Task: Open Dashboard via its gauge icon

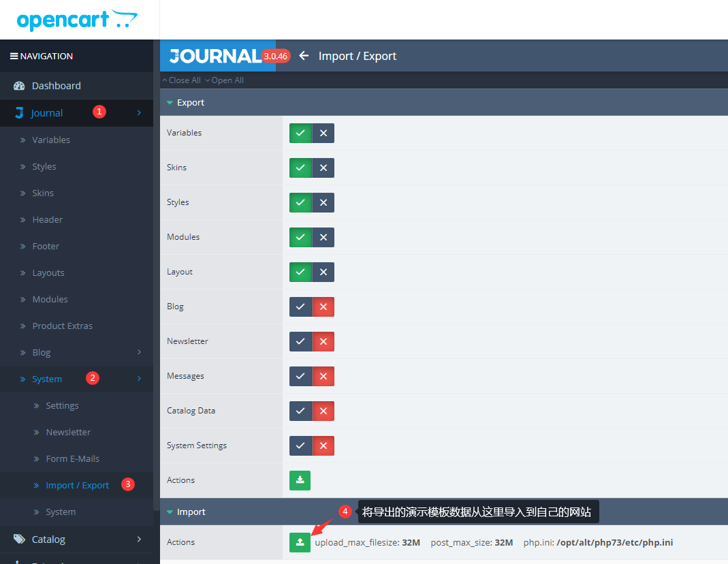Action: pos(19,86)
